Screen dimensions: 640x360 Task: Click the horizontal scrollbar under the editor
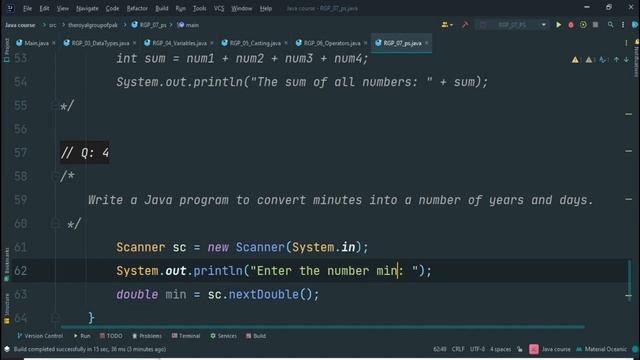(x=322, y=327)
